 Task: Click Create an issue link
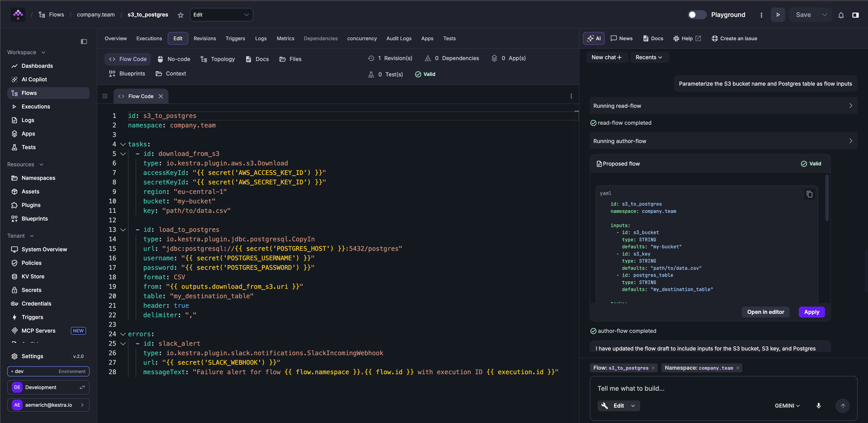pyautogui.click(x=734, y=38)
